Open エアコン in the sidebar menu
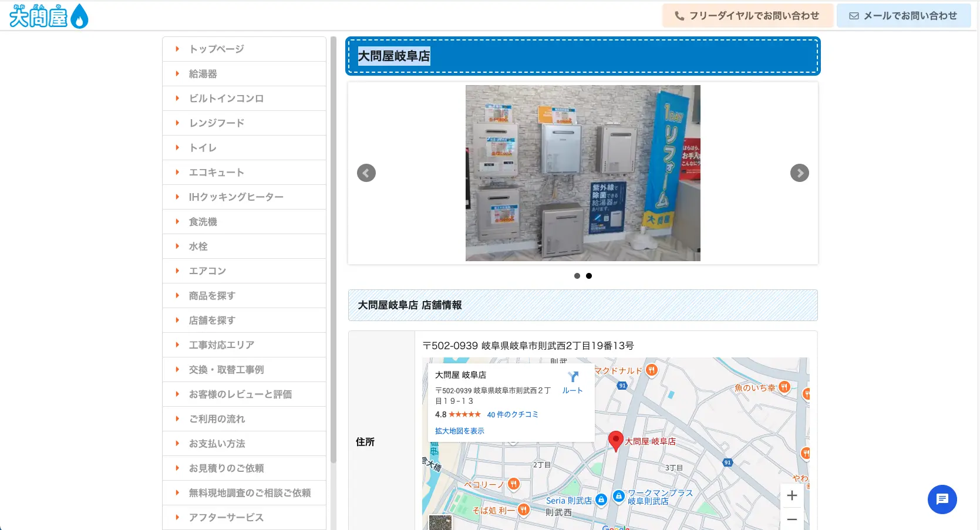The height and width of the screenshot is (530, 980). [244, 271]
